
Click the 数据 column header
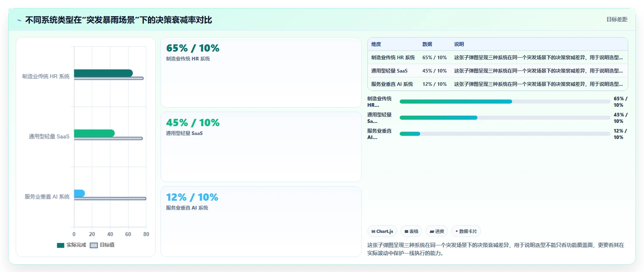(427, 44)
